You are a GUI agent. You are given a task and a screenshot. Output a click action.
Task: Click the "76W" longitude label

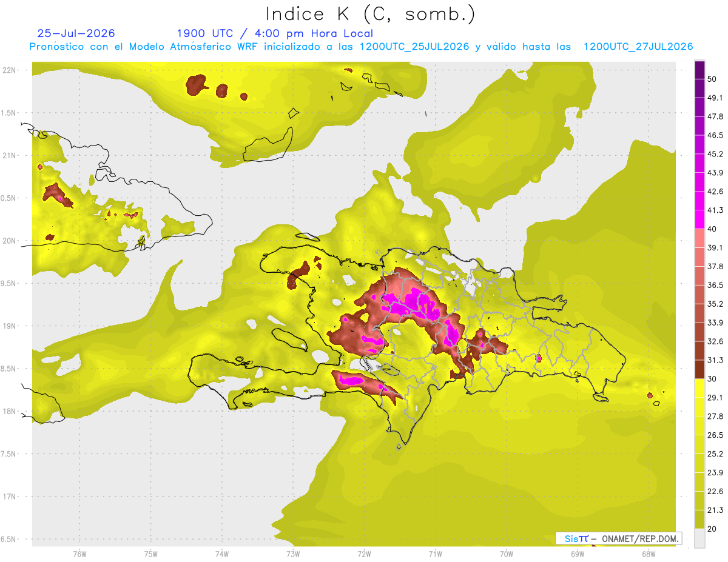tap(79, 554)
